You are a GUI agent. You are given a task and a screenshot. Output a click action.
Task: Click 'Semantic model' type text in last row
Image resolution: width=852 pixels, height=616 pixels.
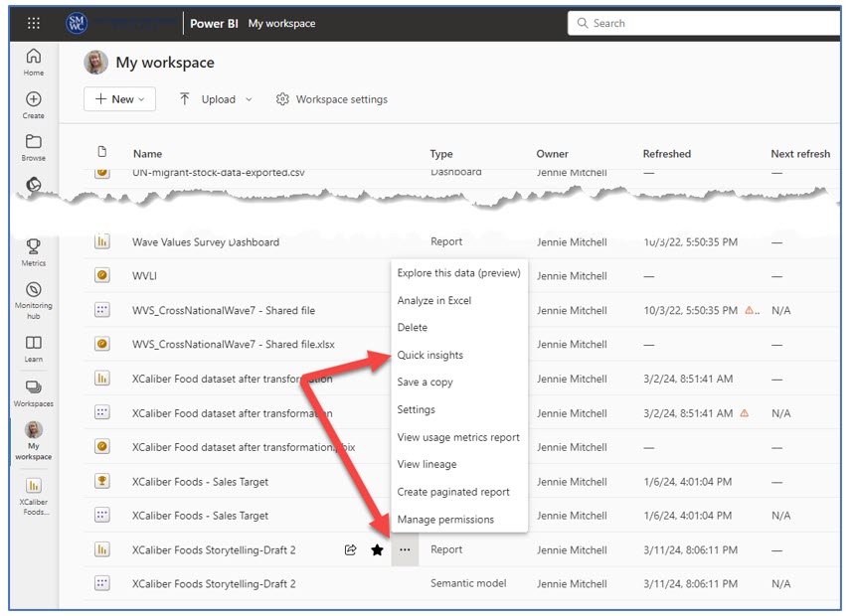[x=468, y=583]
